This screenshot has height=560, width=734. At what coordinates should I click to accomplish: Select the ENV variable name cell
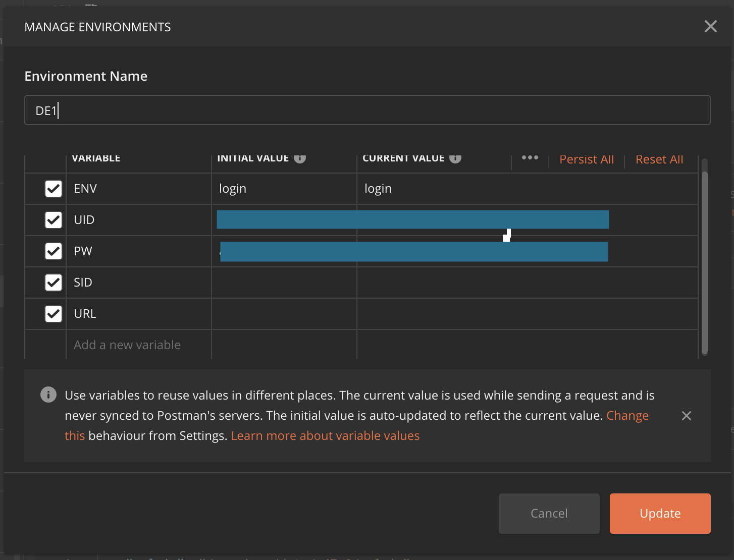pos(139,189)
